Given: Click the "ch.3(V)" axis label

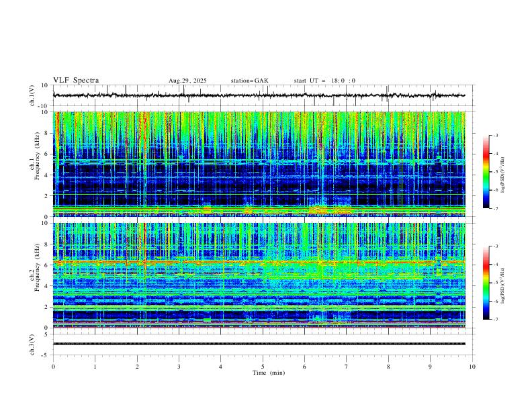Looking at the screenshot, I should tap(32, 345).
